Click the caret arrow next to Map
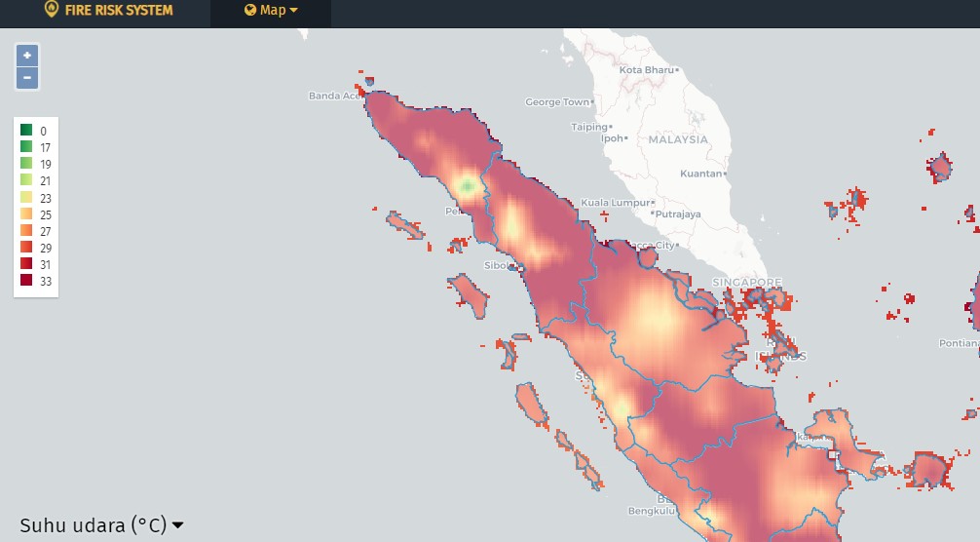980x542 pixels. coord(294,11)
